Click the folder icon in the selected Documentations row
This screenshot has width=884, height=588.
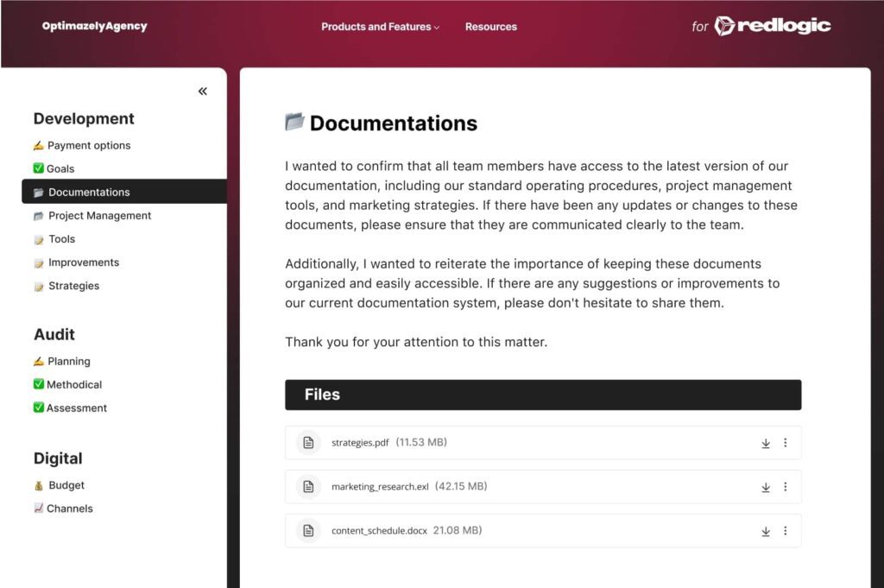[38, 193]
